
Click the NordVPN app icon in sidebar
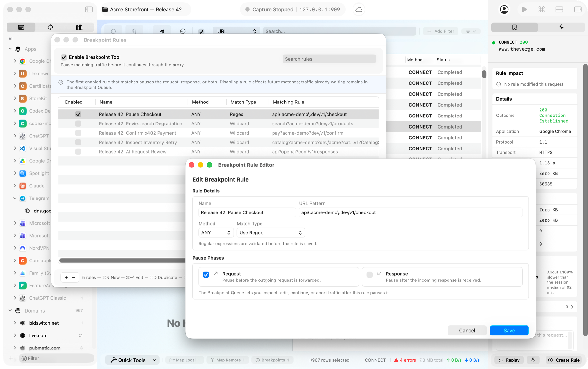coord(23,248)
